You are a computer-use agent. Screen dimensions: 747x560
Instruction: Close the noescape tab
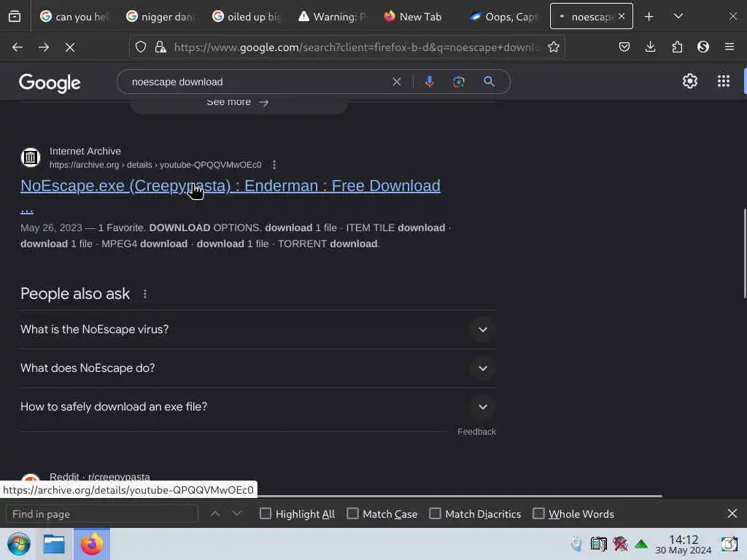pos(622,16)
